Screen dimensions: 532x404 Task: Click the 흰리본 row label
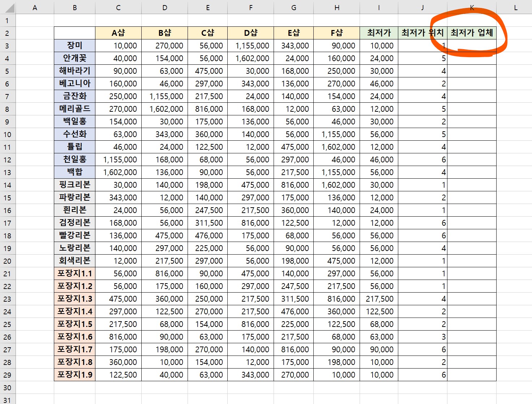(74, 210)
